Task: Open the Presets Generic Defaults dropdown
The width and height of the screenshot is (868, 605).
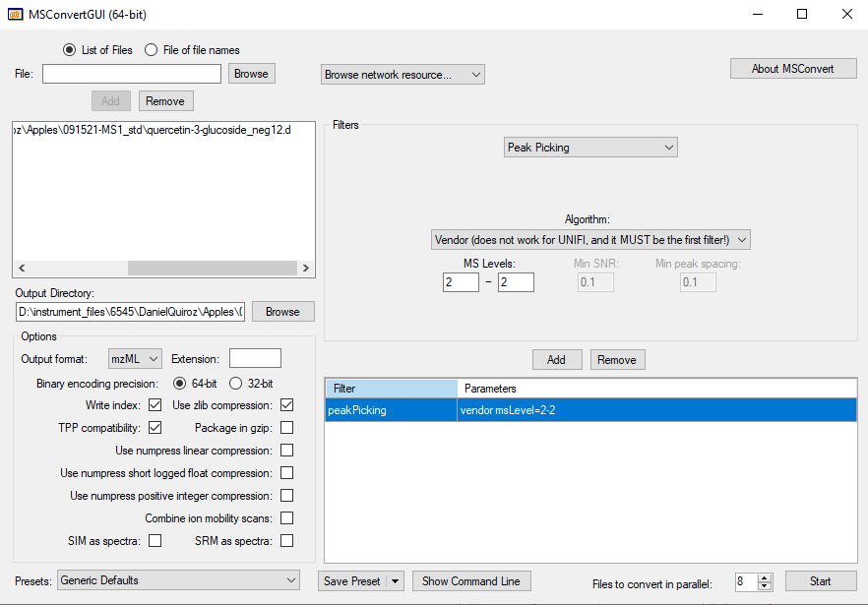Action: (178, 580)
